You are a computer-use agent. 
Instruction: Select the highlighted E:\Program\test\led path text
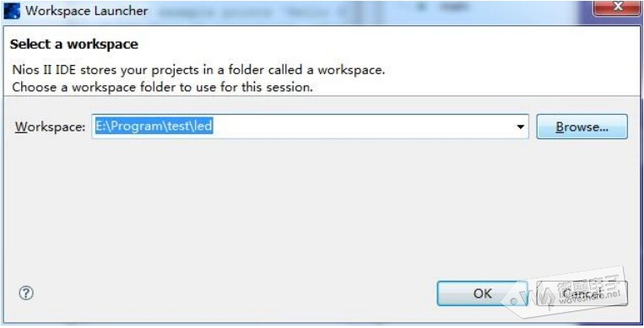[x=154, y=126]
